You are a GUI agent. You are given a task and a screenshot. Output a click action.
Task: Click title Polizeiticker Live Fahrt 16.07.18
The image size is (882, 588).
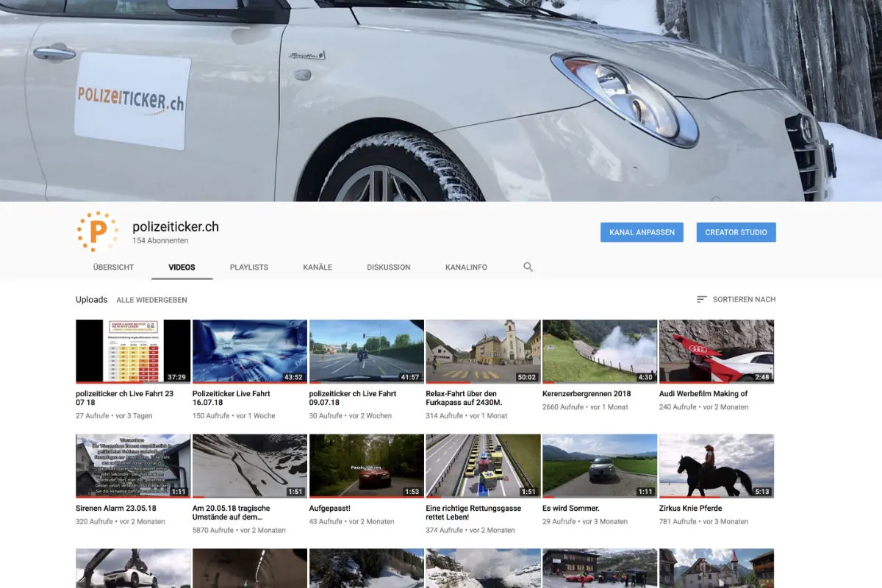(x=232, y=398)
